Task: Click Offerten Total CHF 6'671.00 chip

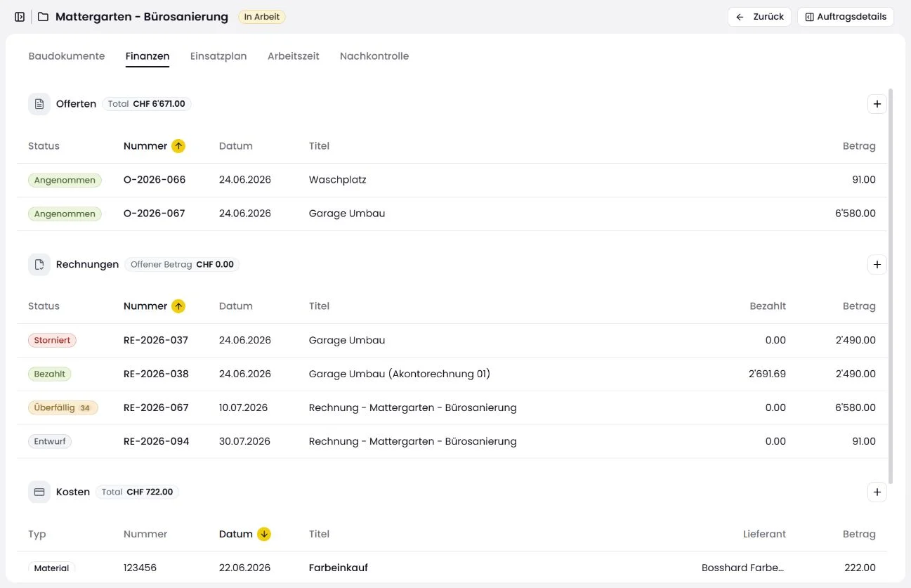Action: pos(147,104)
